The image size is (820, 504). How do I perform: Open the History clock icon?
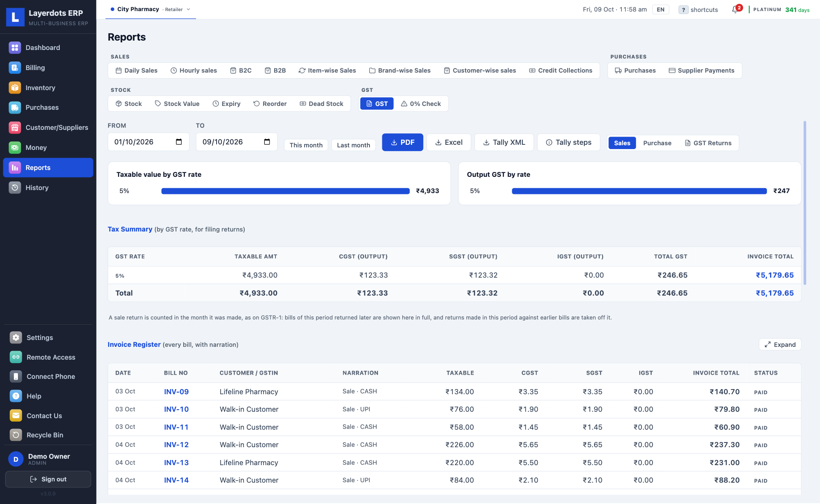click(x=15, y=188)
